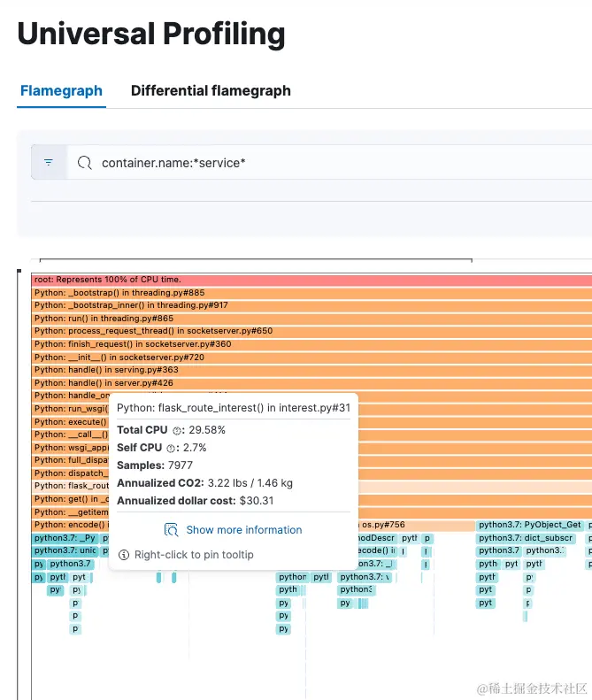The image size is (592, 700).
Task: Click the inspect icon before Show more information
Action: tap(172, 530)
